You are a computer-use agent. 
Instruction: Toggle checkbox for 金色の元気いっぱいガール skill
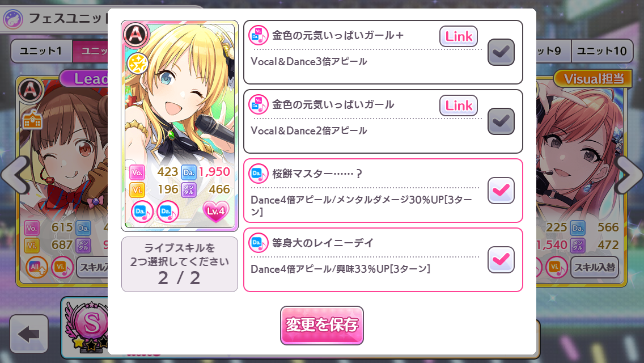[x=501, y=121]
